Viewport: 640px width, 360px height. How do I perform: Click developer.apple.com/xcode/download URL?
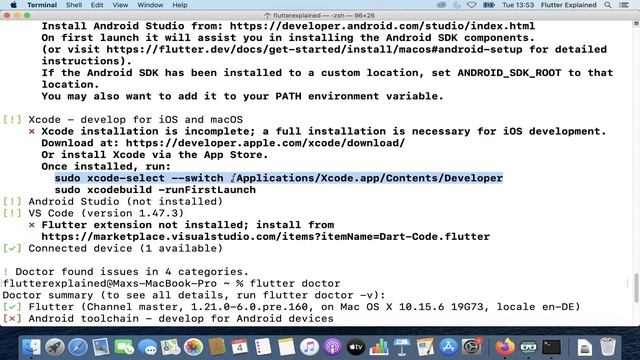pos(265,143)
